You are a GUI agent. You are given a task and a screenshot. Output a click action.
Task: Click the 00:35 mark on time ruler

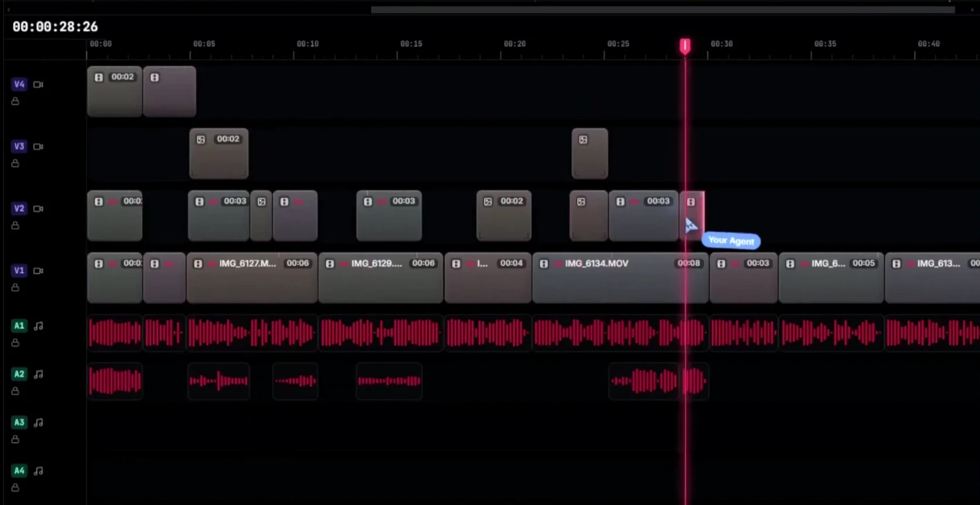(825, 44)
